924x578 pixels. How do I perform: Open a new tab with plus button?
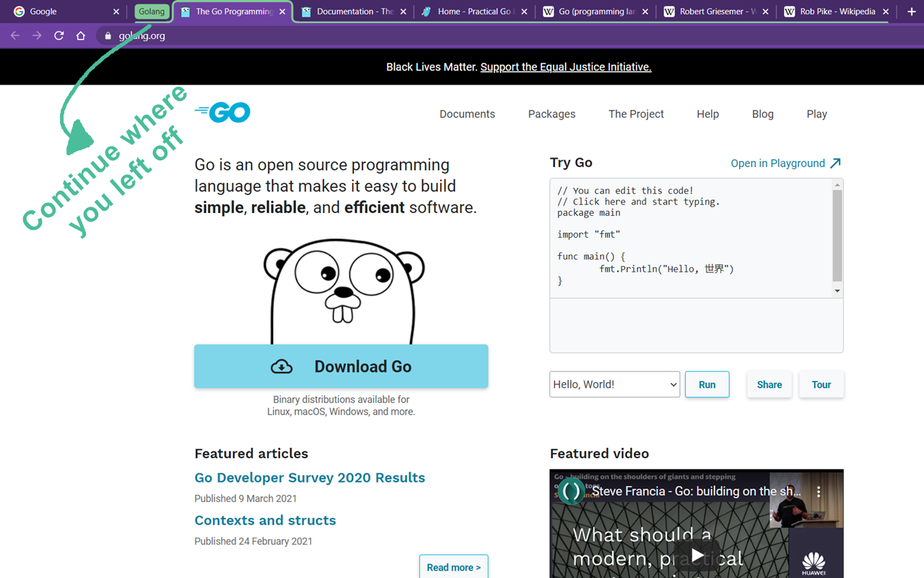pyautogui.click(x=911, y=12)
